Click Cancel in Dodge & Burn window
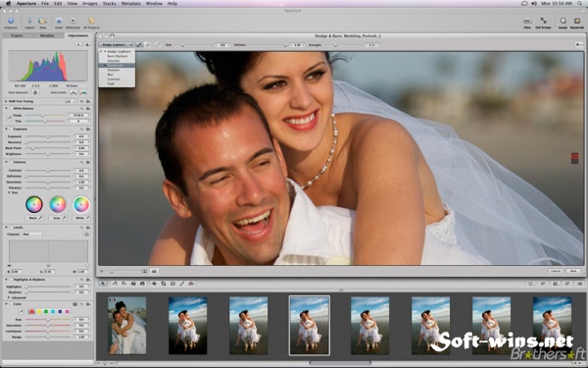 pos(556,271)
